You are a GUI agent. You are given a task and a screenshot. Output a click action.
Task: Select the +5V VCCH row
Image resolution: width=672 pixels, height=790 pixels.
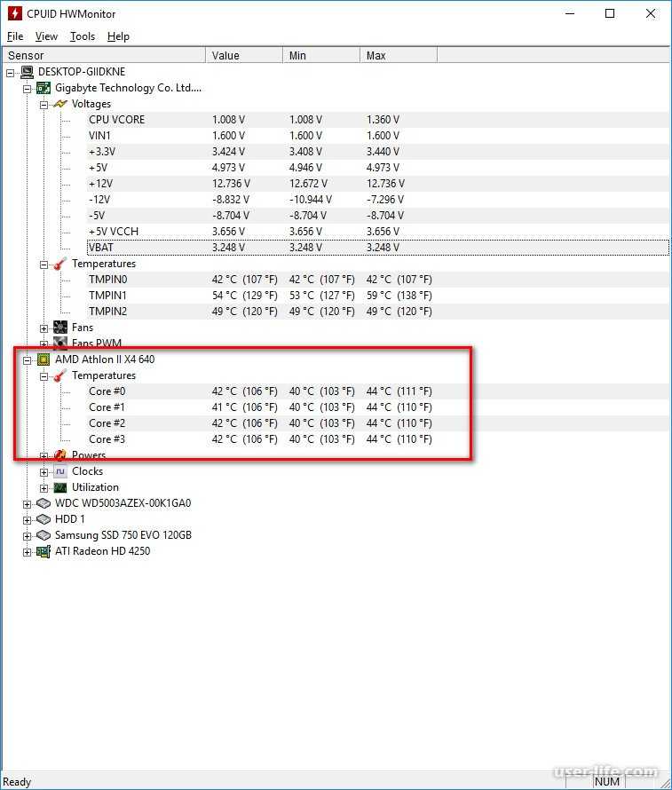click(x=378, y=232)
